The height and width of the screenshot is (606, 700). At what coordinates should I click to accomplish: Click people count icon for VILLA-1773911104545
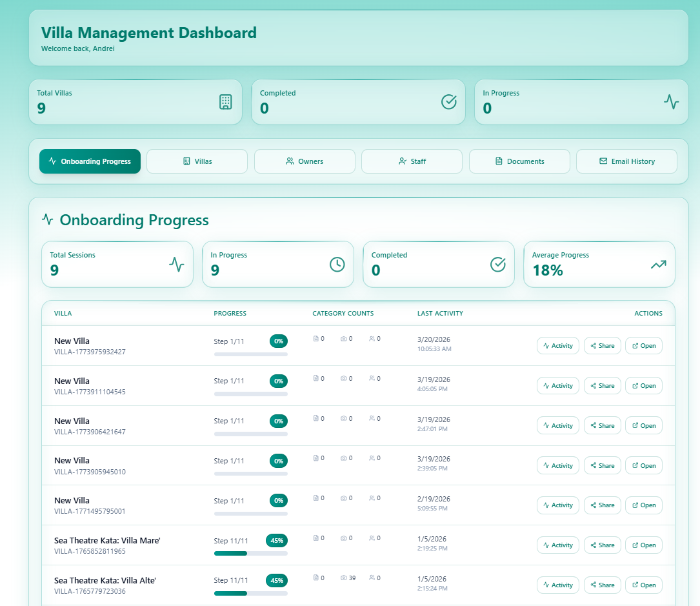coord(372,378)
